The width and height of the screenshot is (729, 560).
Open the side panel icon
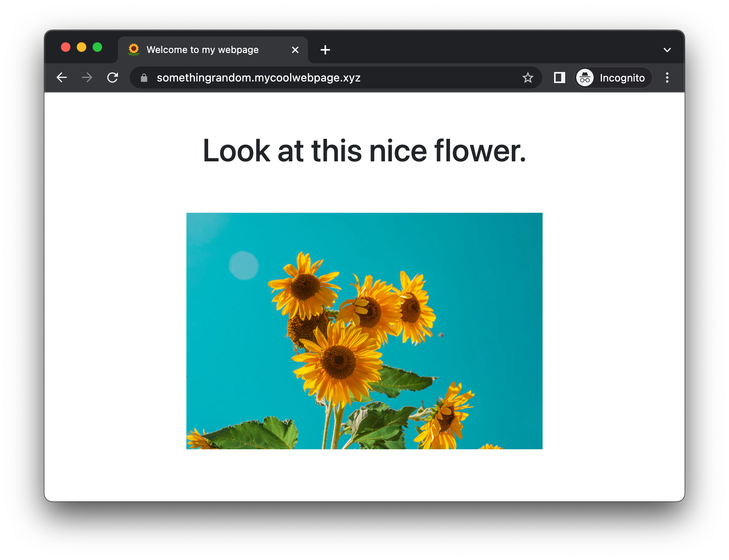point(559,78)
